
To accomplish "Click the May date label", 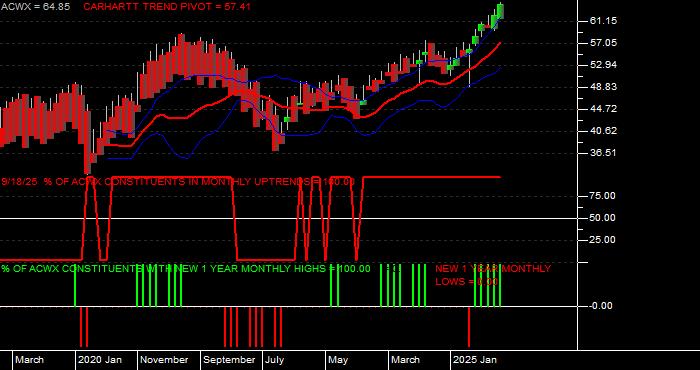I will click(x=338, y=360).
